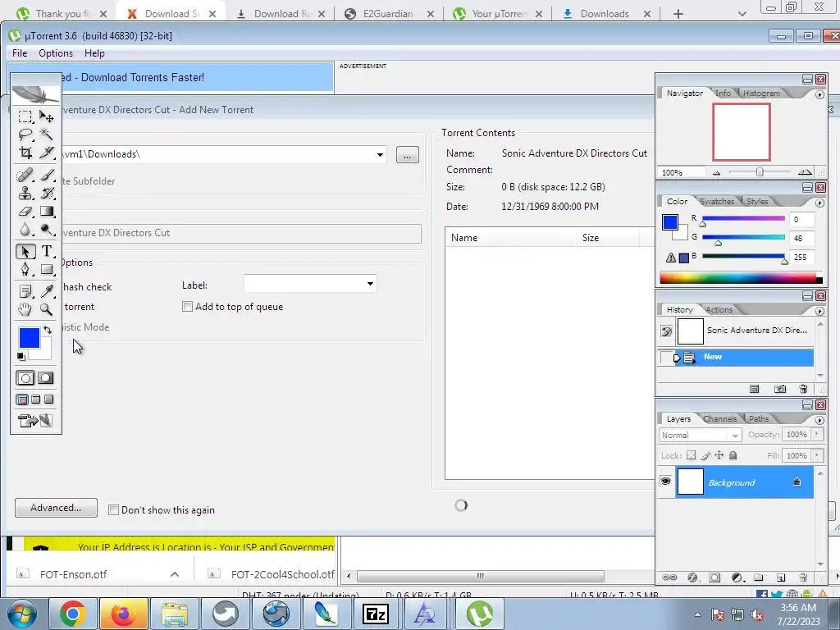
Task: Open Navigator panel flyout menu
Action: (x=819, y=94)
